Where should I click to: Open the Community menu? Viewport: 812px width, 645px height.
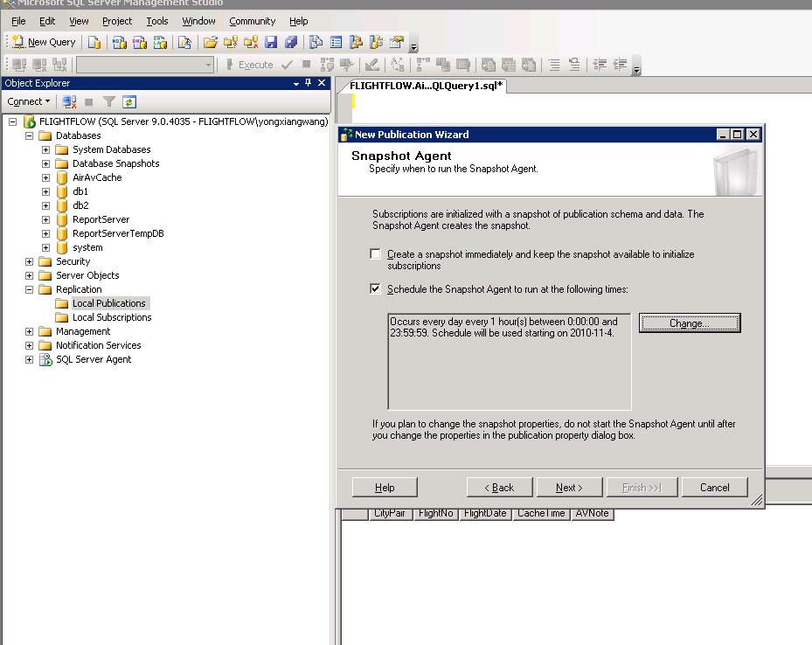tap(252, 21)
